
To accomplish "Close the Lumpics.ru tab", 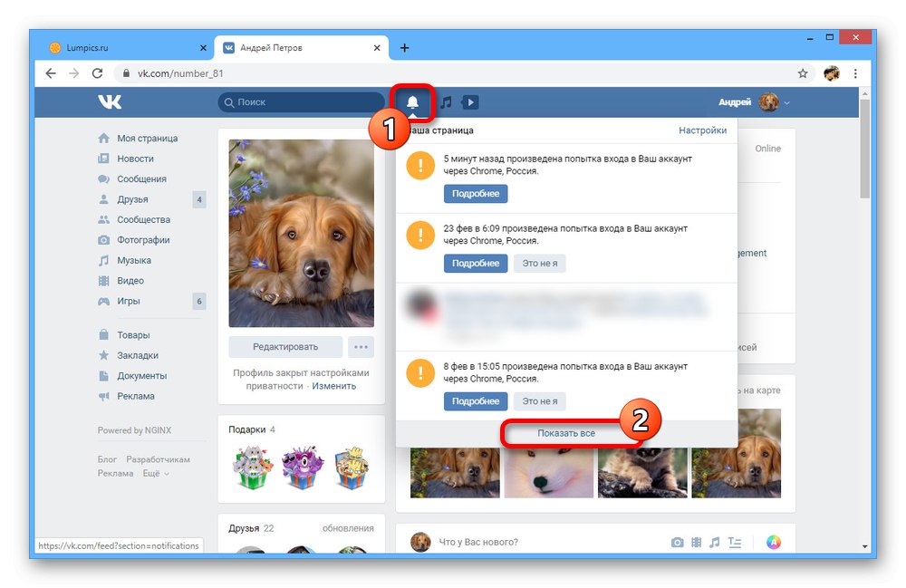I will point(203,48).
